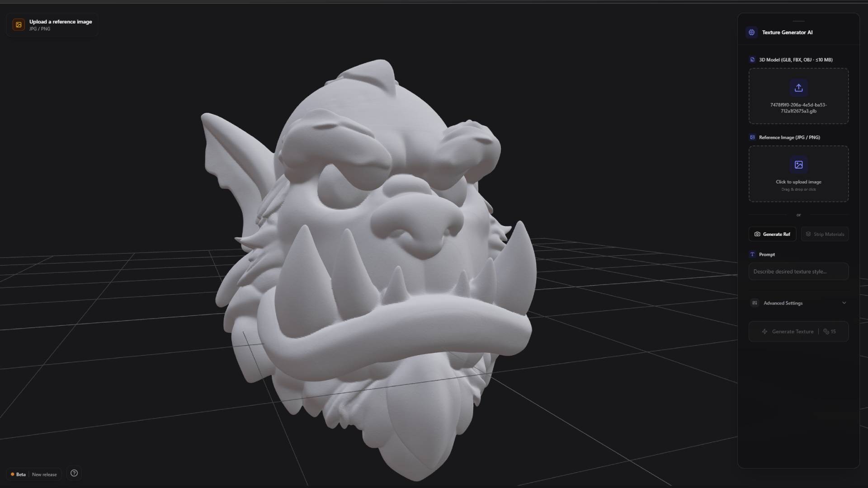This screenshot has width=868, height=488.
Task: Click the small icon beside Reference Image label
Action: point(752,137)
